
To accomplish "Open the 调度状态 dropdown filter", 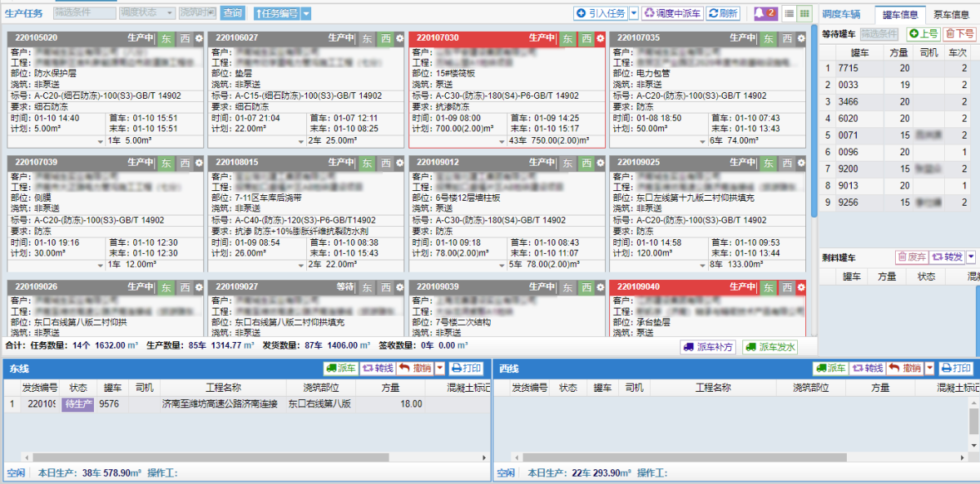I will [148, 13].
